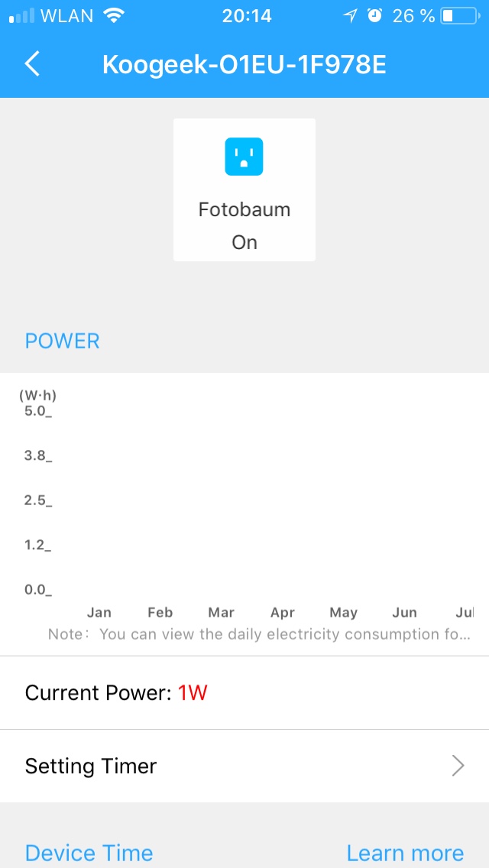
Task: Tap the Wi-Fi status icon
Action: pos(114,15)
